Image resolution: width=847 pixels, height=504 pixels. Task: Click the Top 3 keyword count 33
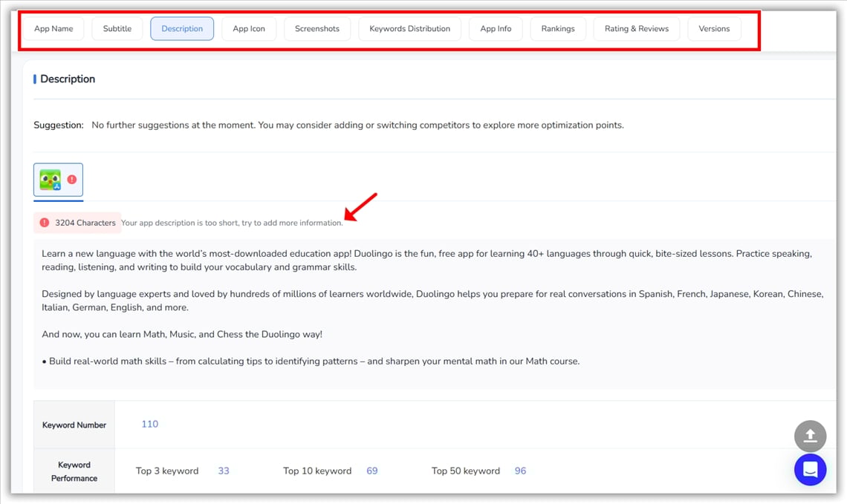(224, 471)
